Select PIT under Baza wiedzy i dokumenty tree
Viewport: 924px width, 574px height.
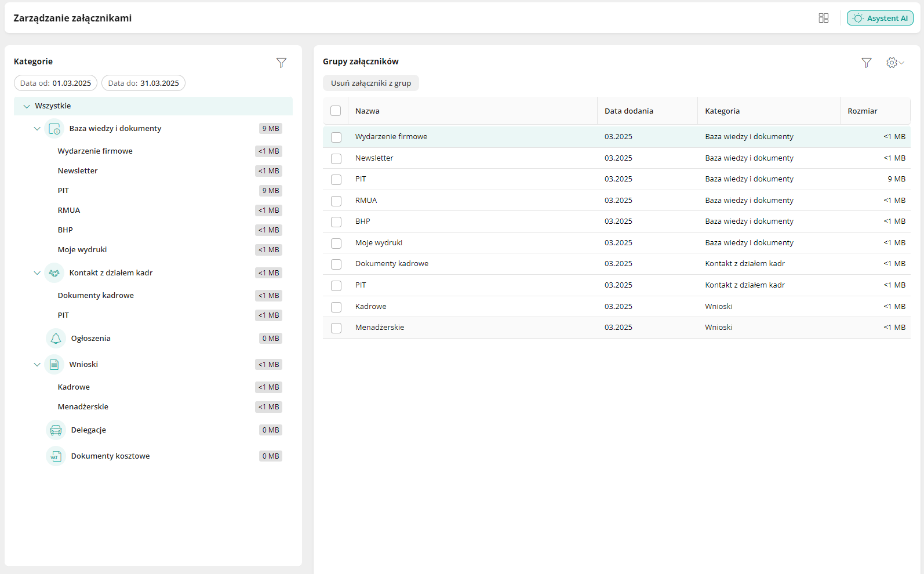tap(63, 191)
